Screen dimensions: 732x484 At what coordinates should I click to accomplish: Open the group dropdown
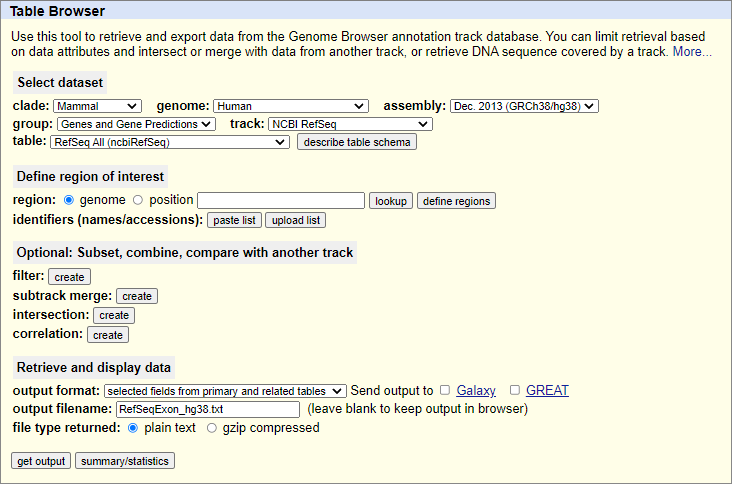(x=135, y=124)
